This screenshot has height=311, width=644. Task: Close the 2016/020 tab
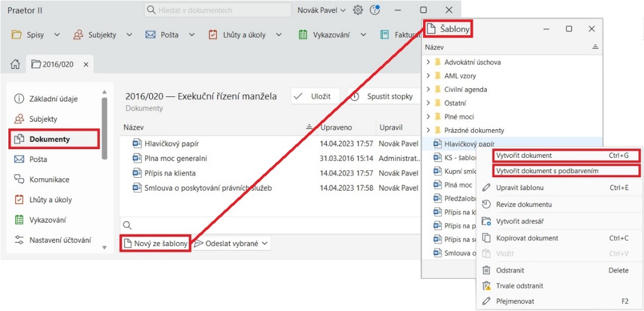86,64
